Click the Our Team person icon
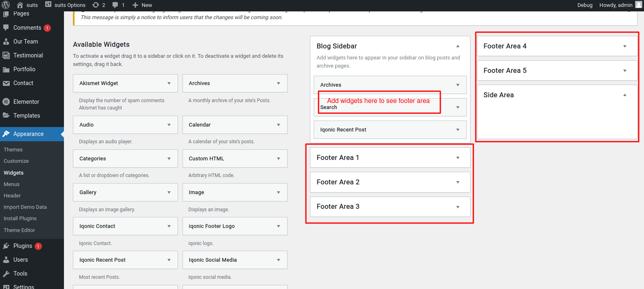This screenshot has width=644, height=289. (6, 42)
